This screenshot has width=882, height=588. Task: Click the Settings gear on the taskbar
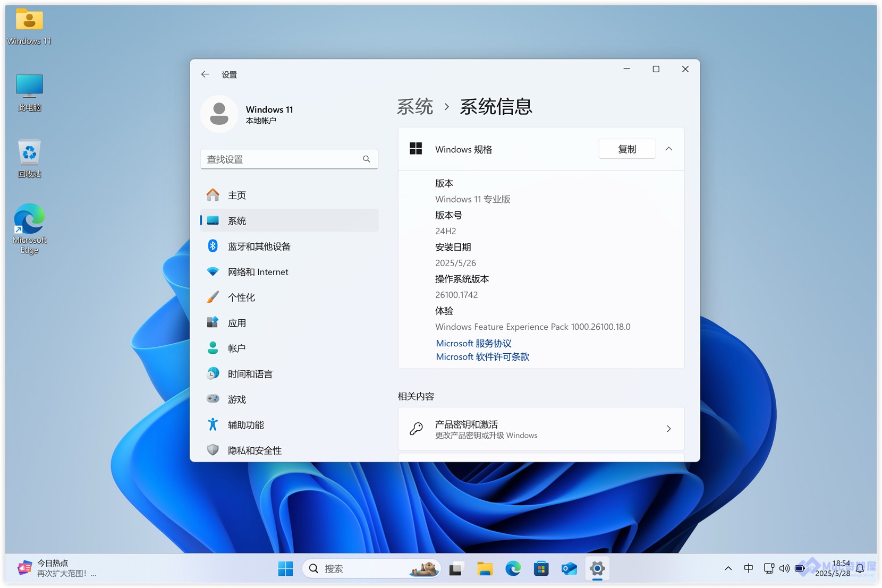(x=597, y=568)
